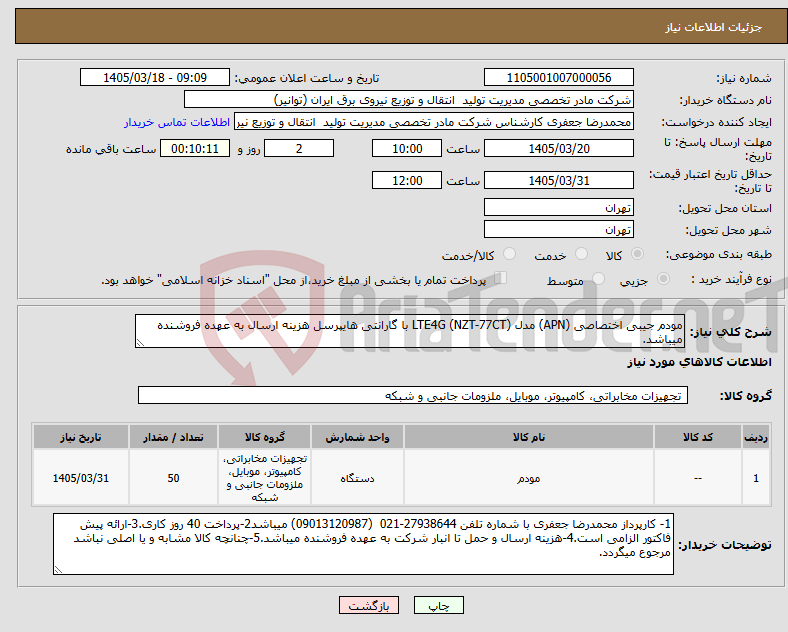The width and height of the screenshot is (788, 632).
Task: Click the requester محمدرضا جعفری field
Action: (x=434, y=122)
